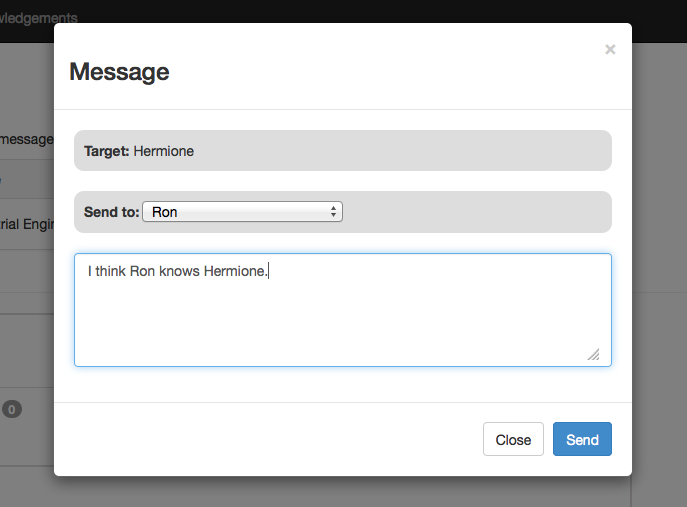The width and height of the screenshot is (687, 507).
Task: Open the Send to dropdown showing Ron
Action: click(x=242, y=212)
